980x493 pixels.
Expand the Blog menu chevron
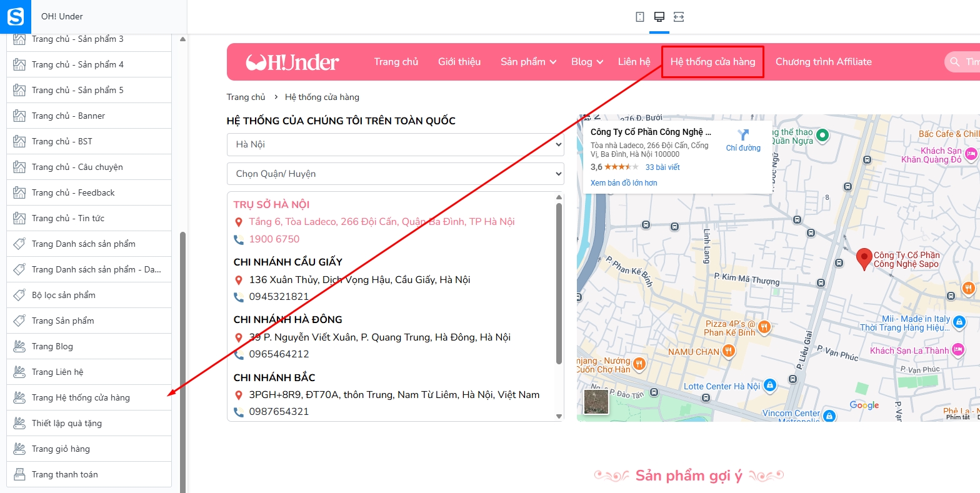click(x=600, y=62)
